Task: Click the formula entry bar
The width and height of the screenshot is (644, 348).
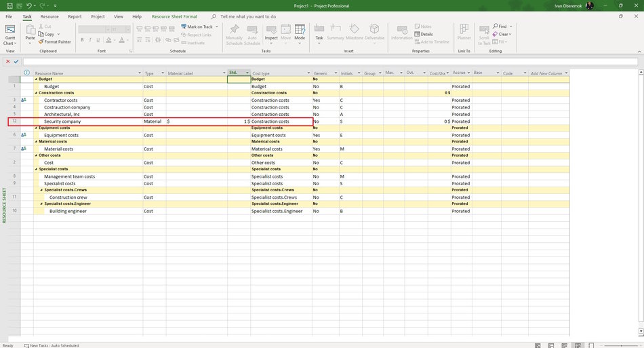Action: pyautogui.click(x=330, y=62)
